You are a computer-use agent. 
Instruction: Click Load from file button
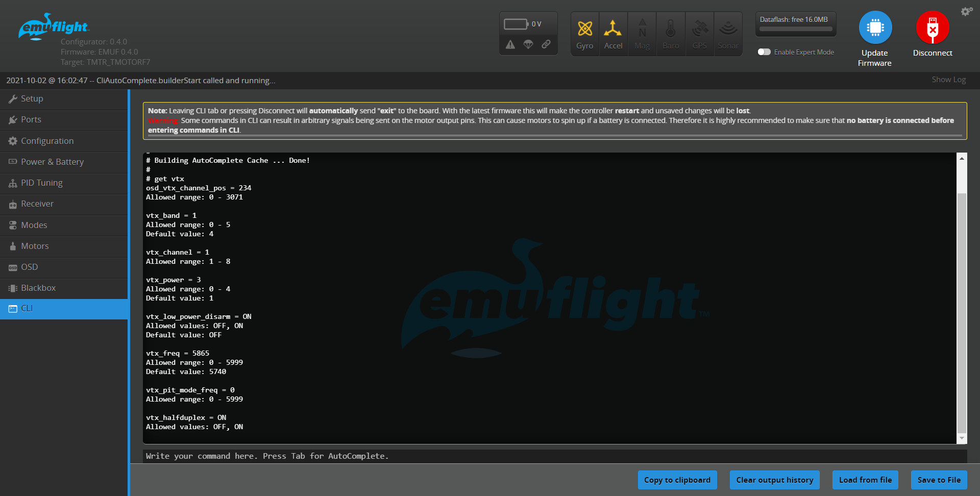[865, 480]
